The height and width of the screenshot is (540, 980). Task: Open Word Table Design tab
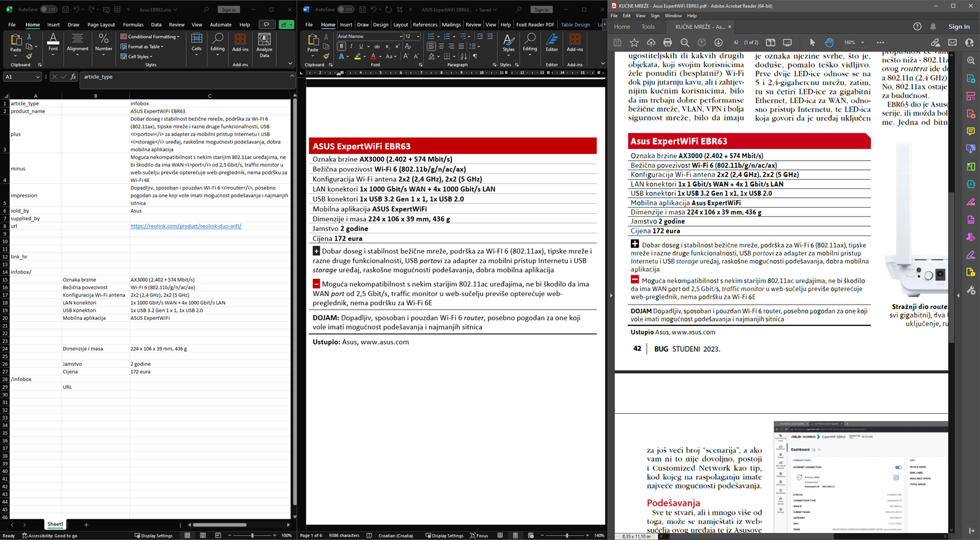575,25
